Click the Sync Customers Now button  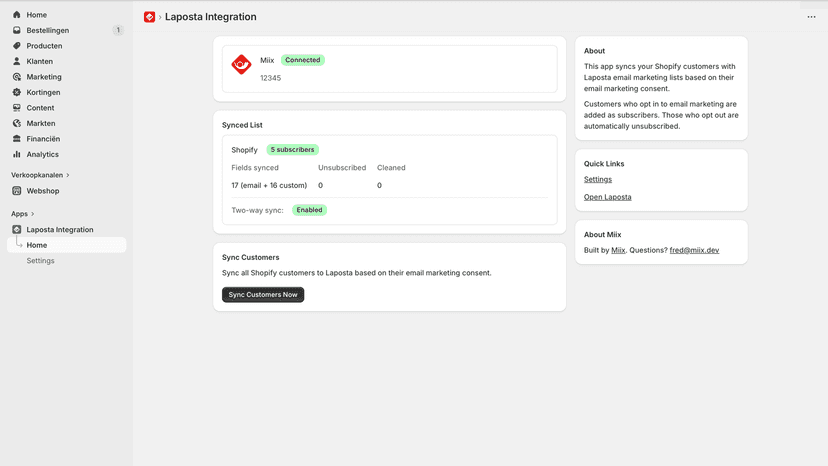(263, 295)
